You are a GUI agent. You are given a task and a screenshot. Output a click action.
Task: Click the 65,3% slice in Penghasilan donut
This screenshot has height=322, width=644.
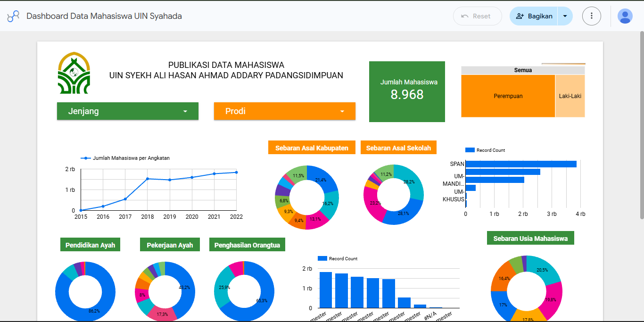click(262, 299)
